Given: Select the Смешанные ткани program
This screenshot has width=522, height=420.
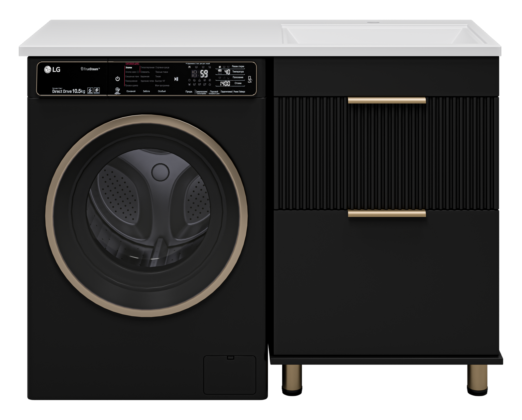Looking at the screenshot, I should coord(132,76).
